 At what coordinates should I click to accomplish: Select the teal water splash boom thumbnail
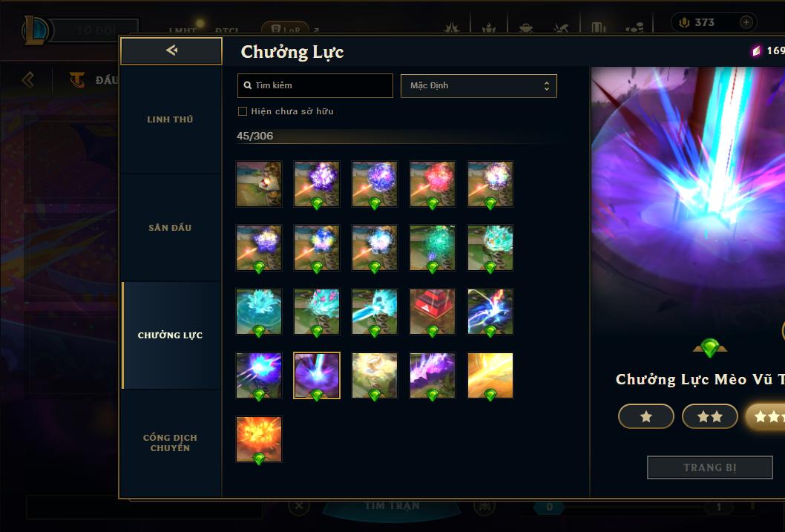259,312
